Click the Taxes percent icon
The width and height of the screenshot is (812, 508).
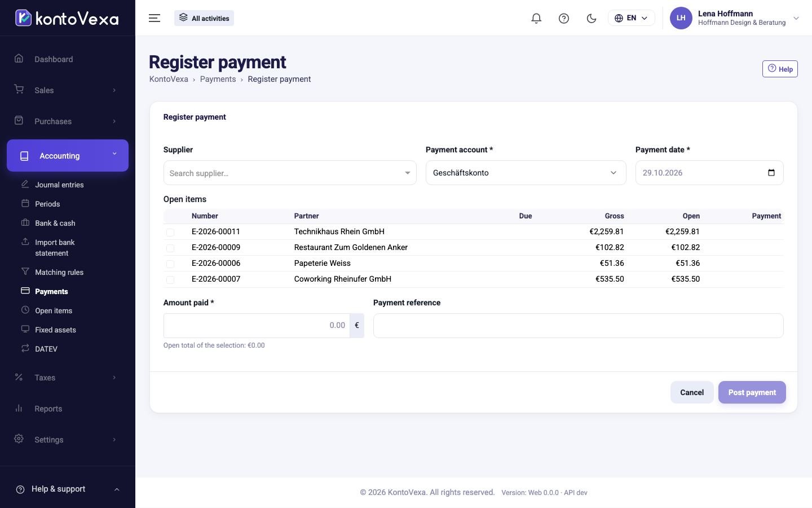click(x=19, y=377)
